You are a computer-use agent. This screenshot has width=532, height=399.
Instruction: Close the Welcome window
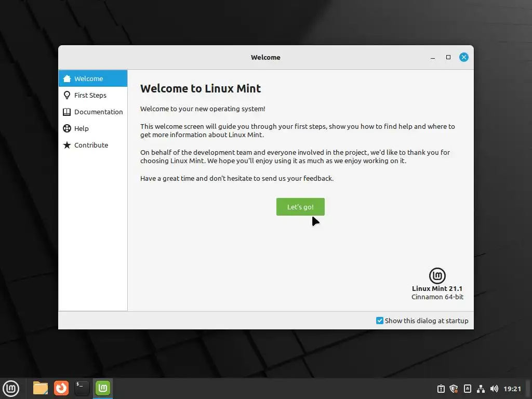click(x=464, y=57)
